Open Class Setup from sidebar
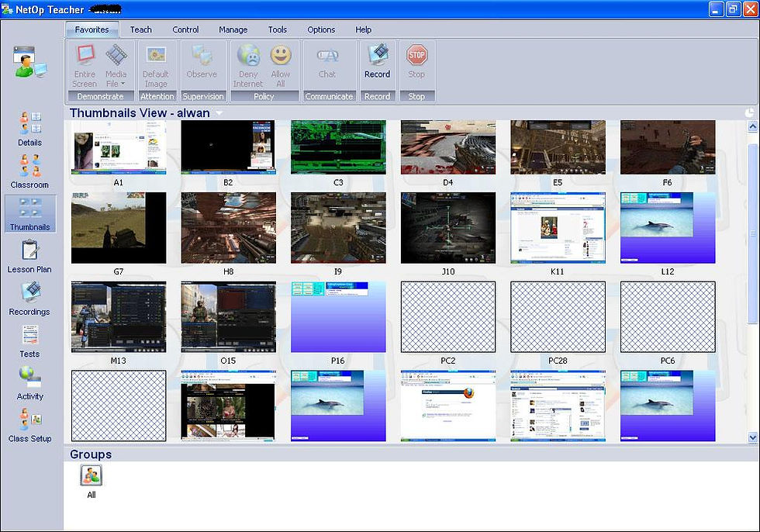Viewport: 760px width, 532px height. [29, 426]
